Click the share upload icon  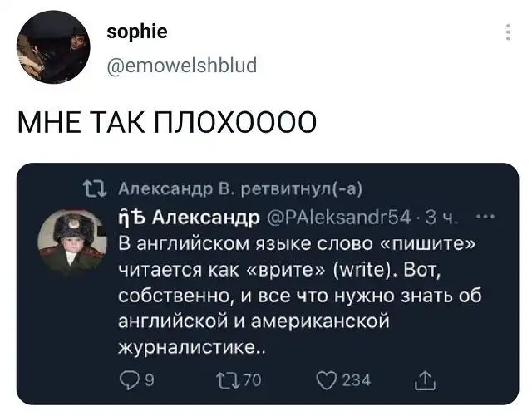(x=425, y=380)
